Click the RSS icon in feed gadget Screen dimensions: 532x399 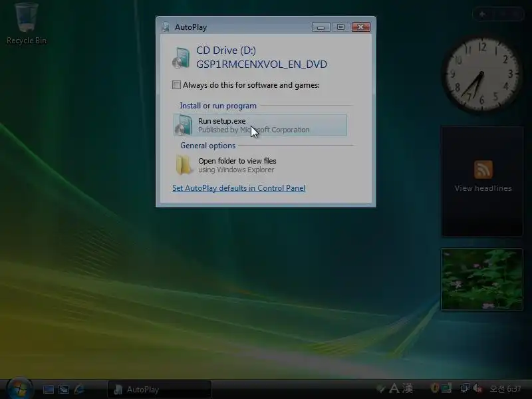pyautogui.click(x=483, y=170)
